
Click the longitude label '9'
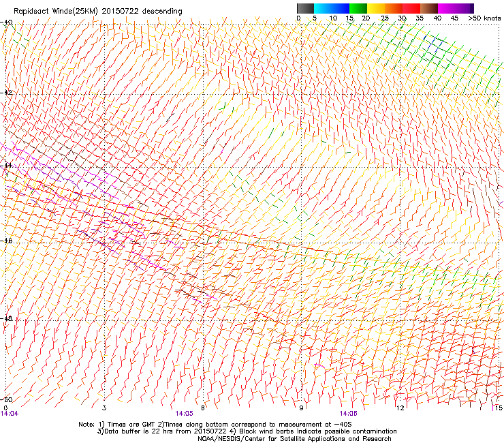click(x=301, y=408)
